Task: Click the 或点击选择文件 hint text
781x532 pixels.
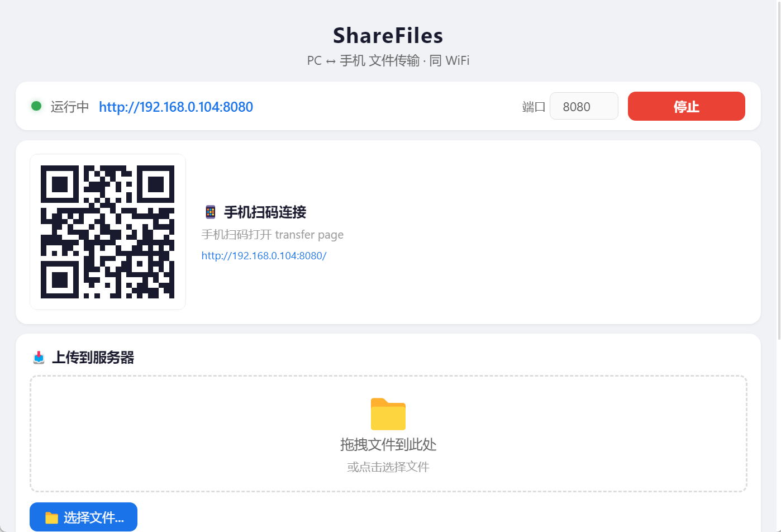Action: click(x=388, y=467)
